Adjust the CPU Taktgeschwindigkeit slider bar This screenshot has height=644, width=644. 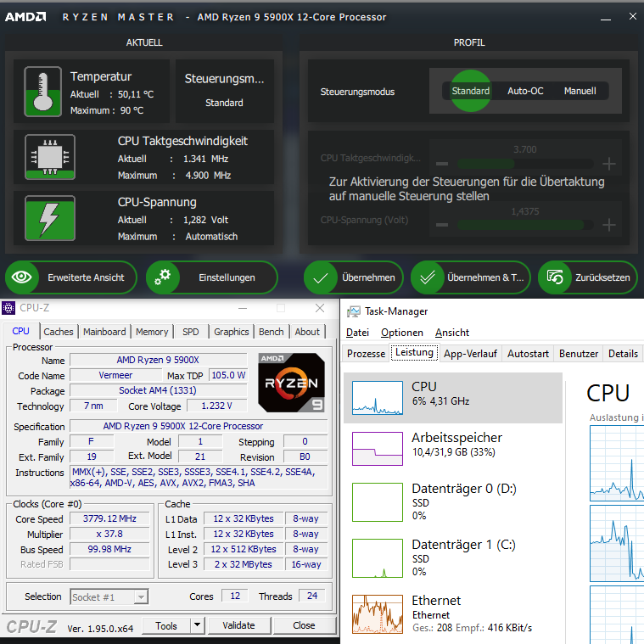(x=525, y=164)
